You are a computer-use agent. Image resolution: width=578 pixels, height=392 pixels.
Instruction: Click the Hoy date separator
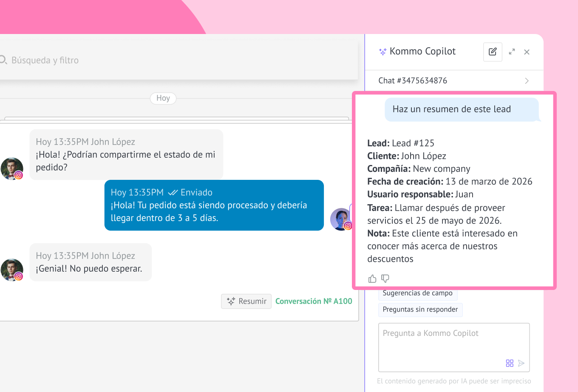163,98
